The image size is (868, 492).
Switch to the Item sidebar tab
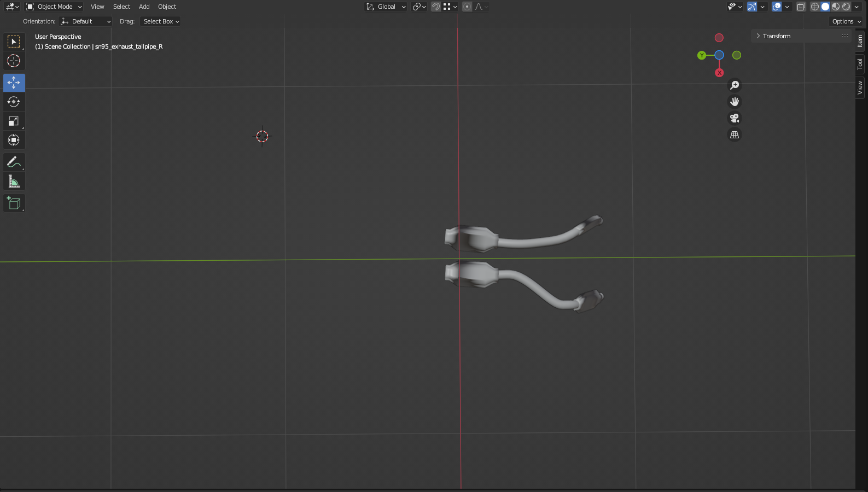coord(860,41)
